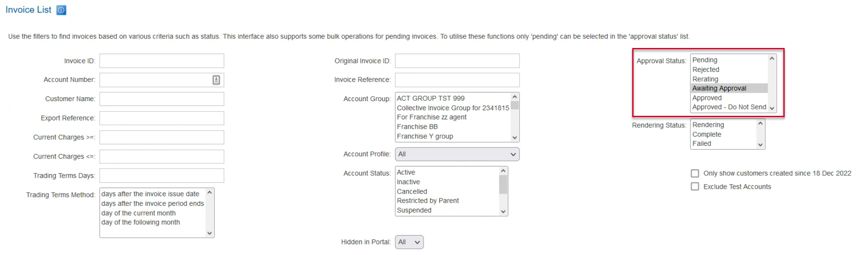Select Pending in Approval Status list

[x=705, y=60]
